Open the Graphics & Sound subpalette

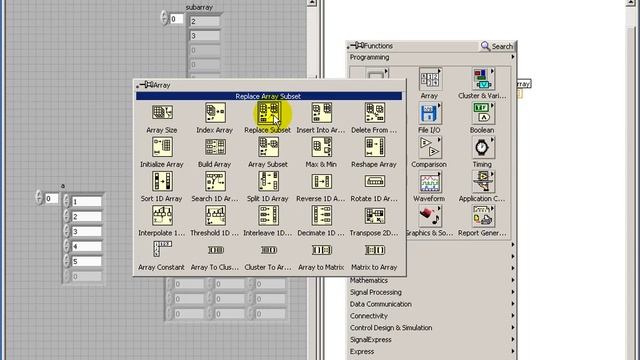coord(429,216)
